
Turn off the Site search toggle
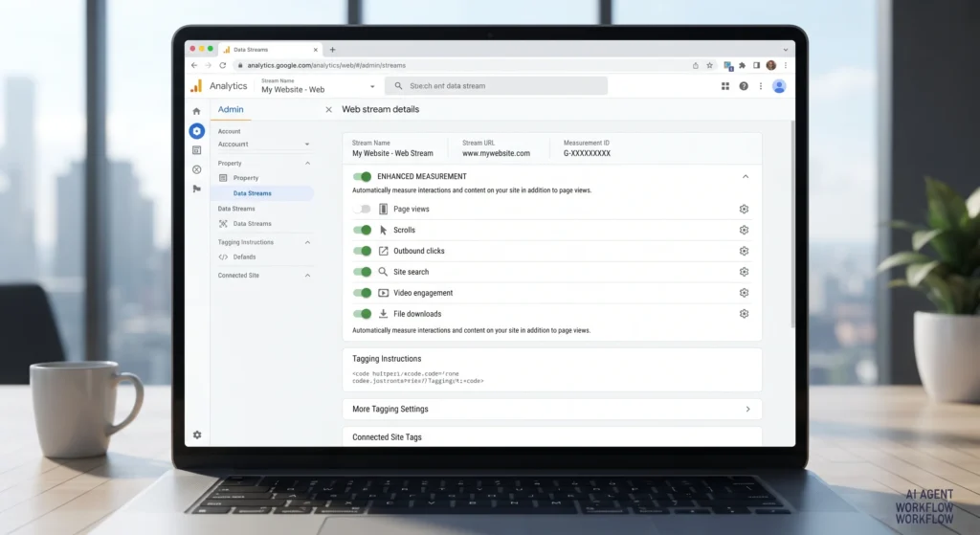(362, 272)
